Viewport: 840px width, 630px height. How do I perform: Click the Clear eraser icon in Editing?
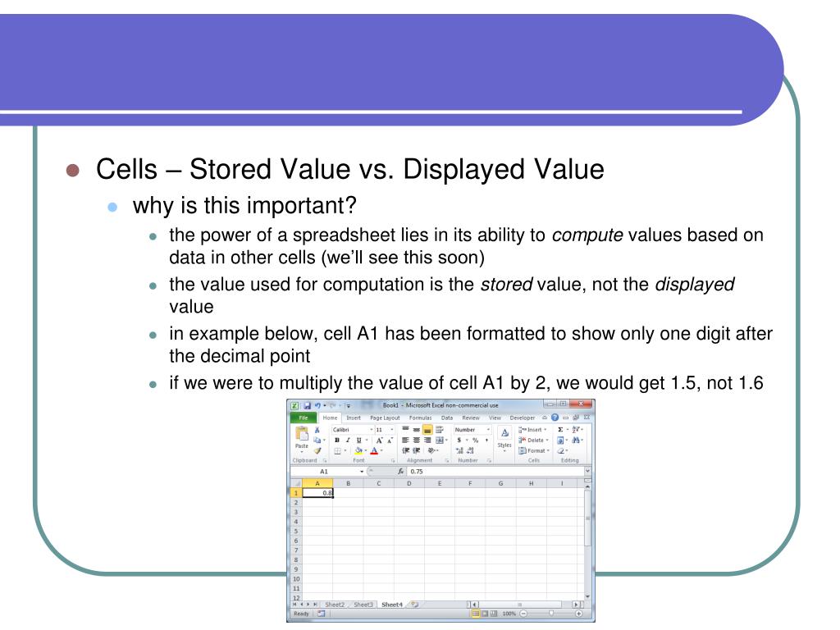[561, 450]
